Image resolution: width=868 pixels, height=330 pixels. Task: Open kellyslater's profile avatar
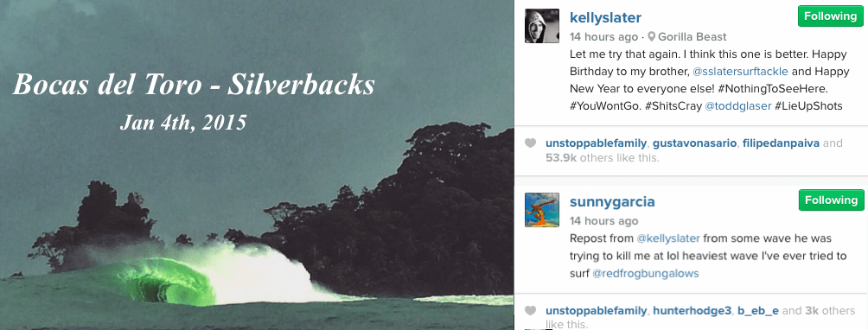tap(542, 26)
